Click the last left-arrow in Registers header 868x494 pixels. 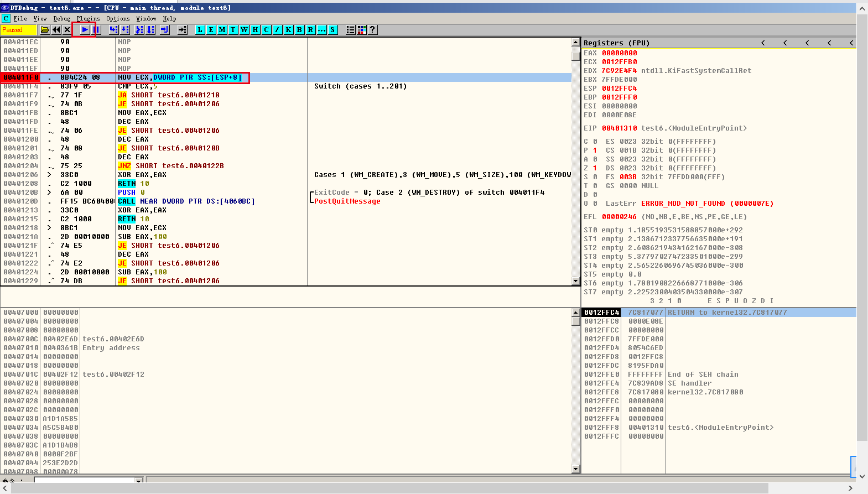[x=851, y=43]
